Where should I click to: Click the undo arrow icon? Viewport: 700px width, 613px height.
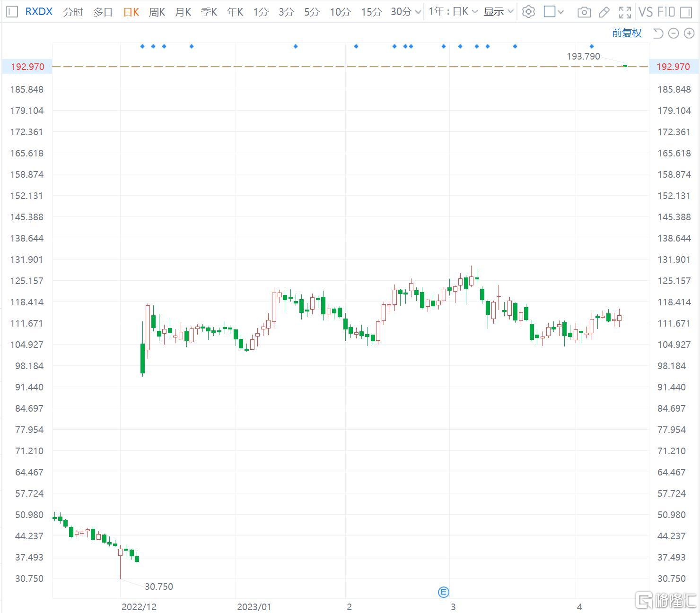click(x=657, y=33)
